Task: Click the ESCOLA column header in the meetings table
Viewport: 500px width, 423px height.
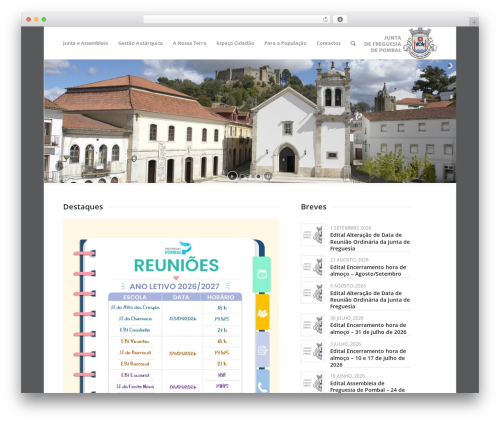Action: pyautogui.click(x=135, y=297)
